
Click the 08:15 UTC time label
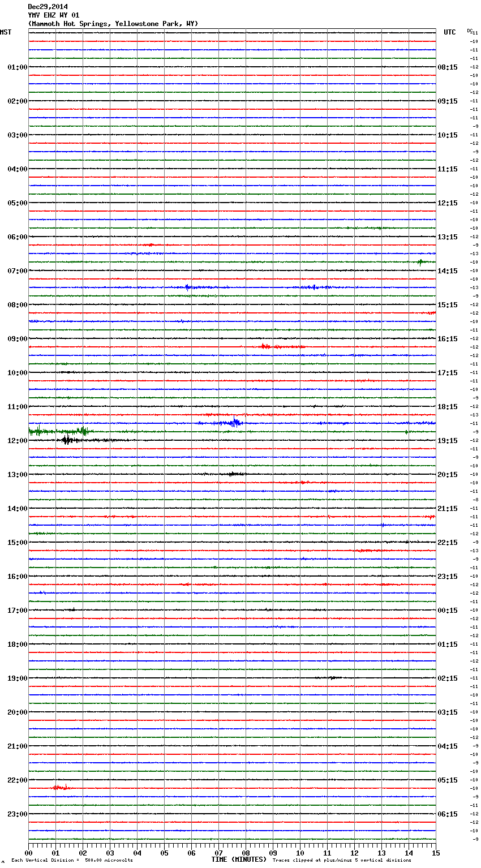pos(448,67)
